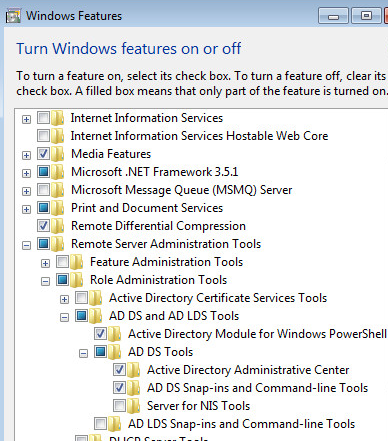Collapse Remote Server Administration Tools node

26,246
